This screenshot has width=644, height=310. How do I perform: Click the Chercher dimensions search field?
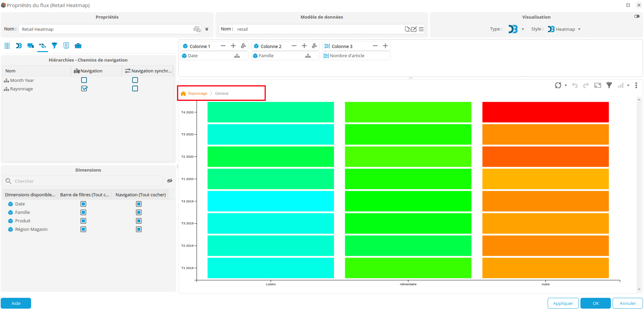click(x=88, y=181)
